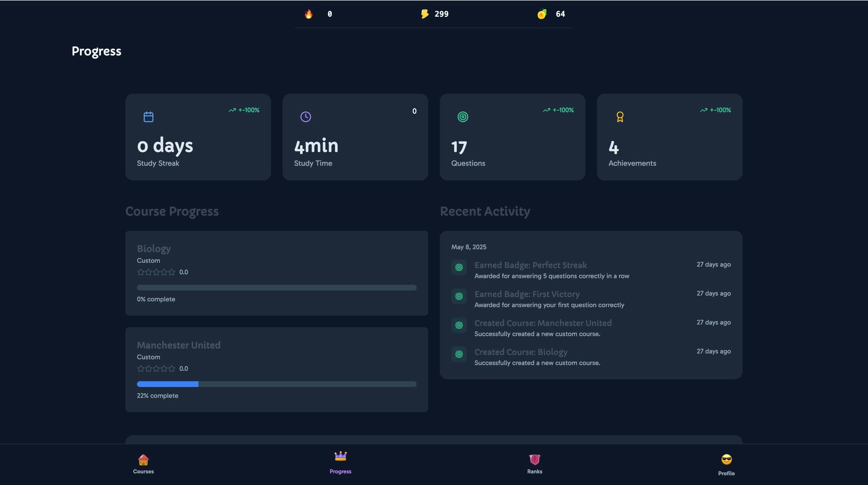Open the Courses tab
The height and width of the screenshot is (485, 868).
pyautogui.click(x=143, y=464)
